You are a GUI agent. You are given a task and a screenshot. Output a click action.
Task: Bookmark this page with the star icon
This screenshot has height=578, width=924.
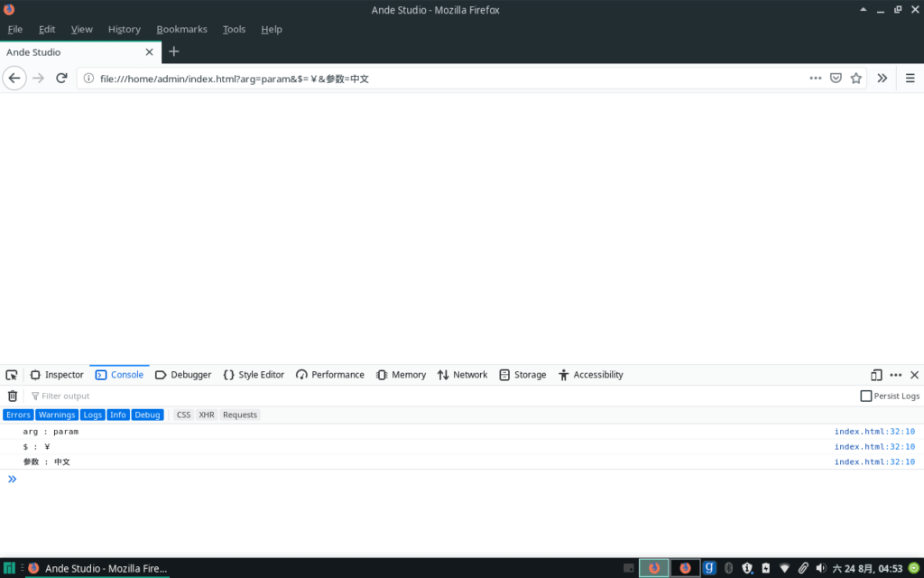pyautogui.click(x=855, y=79)
